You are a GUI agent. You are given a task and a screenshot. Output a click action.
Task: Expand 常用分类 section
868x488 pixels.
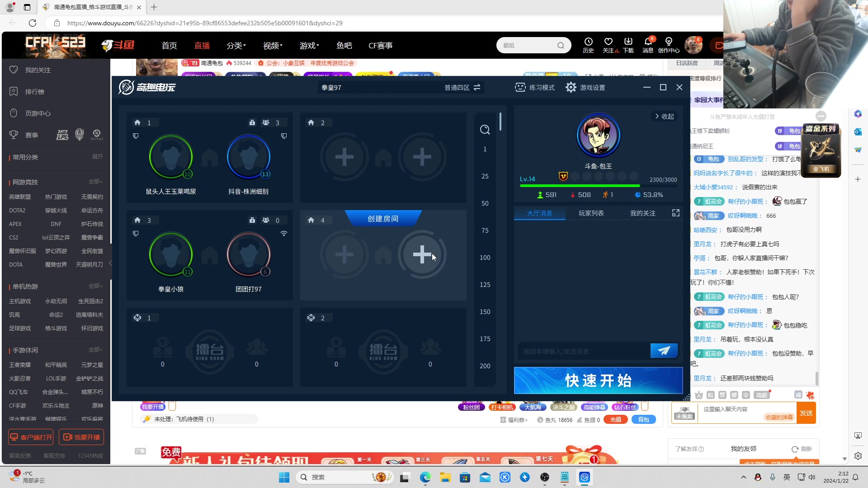point(98,157)
